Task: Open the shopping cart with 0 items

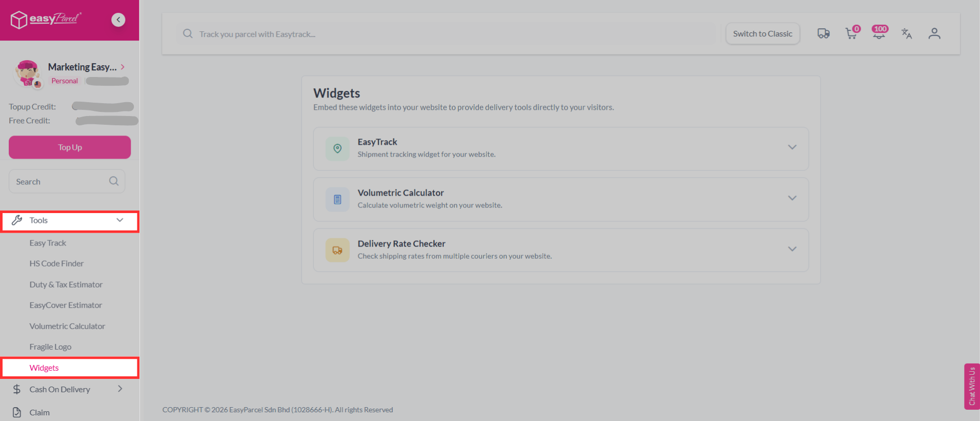Action: [x=851, y=33]
